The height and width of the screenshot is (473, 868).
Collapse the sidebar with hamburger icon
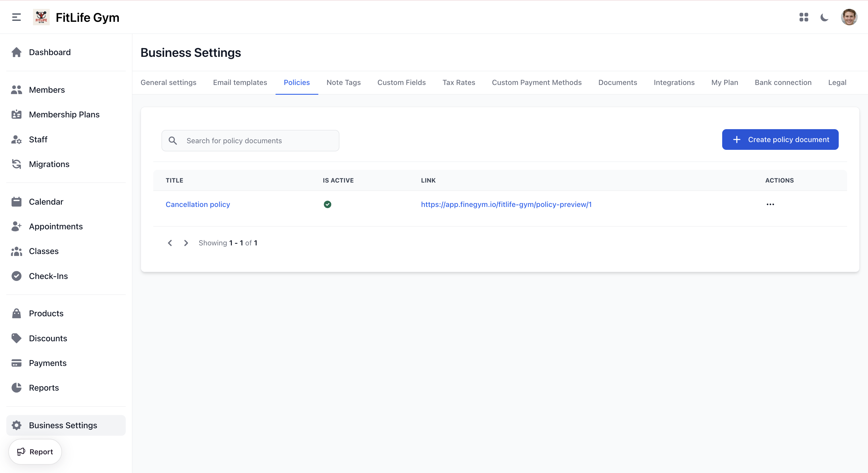pyautogui.click(x=16, y=17)
